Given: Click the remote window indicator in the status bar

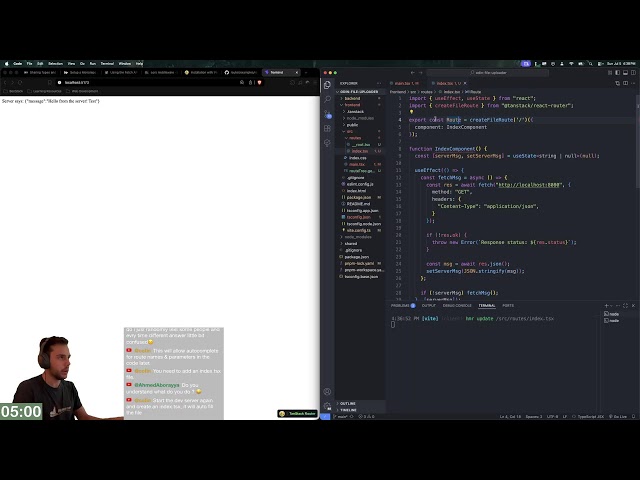Looking at the screenshot, I should click(325, 416).
